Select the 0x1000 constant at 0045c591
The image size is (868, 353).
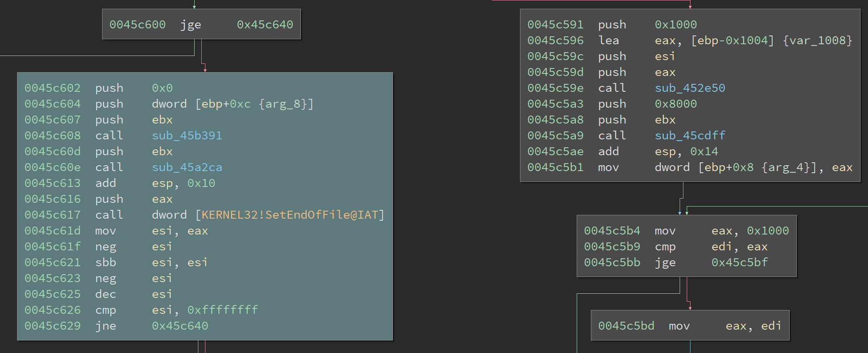676,25
